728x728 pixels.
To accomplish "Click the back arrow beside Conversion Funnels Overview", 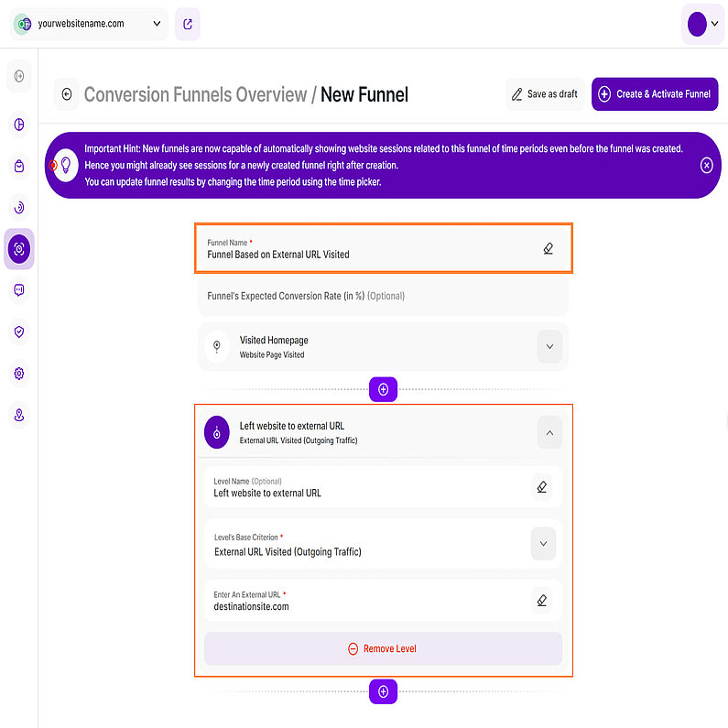I will point(66,94).
